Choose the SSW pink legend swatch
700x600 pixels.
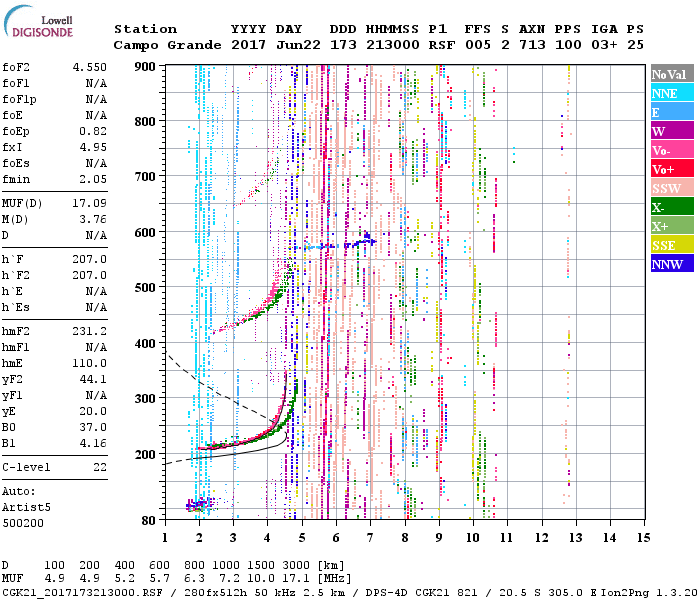click(x=671, y=188)
